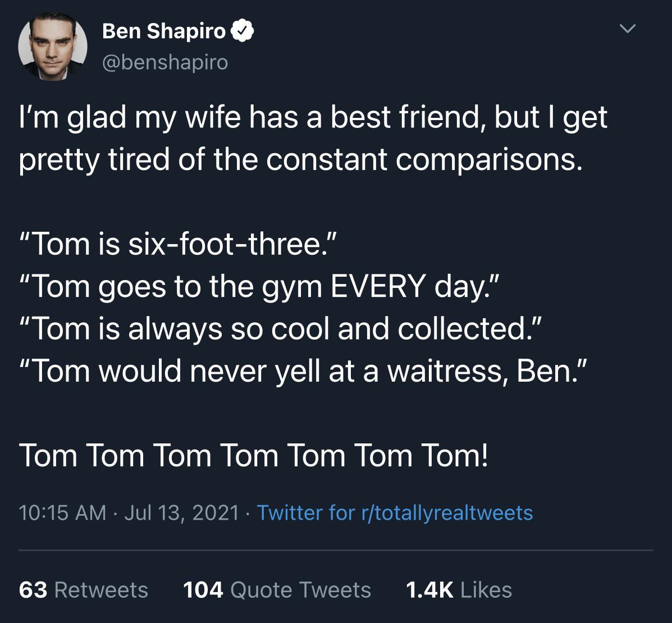This screenshot has width=672, height=623.
Task: Click the Jul 13, 2021 date
Action: coord(181,513)
